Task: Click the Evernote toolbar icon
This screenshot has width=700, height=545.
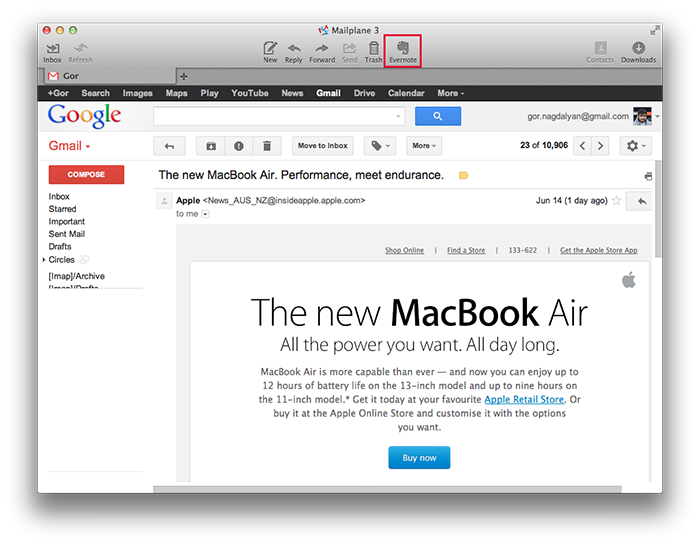Action: (403, 51)
